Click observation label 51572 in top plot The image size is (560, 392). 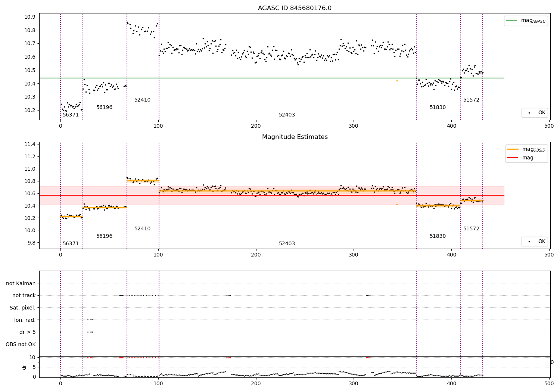click(471, 100)
